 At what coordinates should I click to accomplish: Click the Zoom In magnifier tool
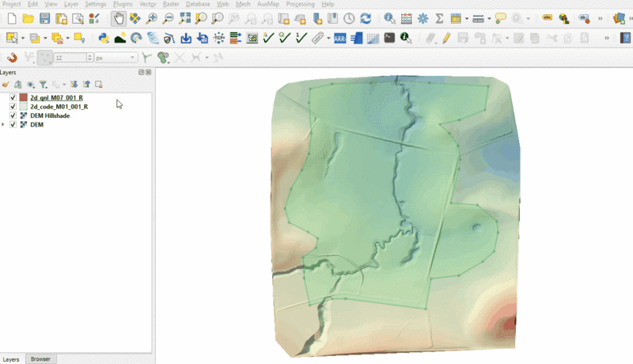(152, 18)
